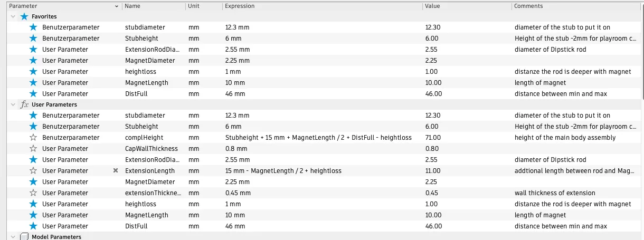Viewport: 644px width, 240px height.
Task: Delete ExtensionLength using its x icon
Action: click(x=116, y=171)
